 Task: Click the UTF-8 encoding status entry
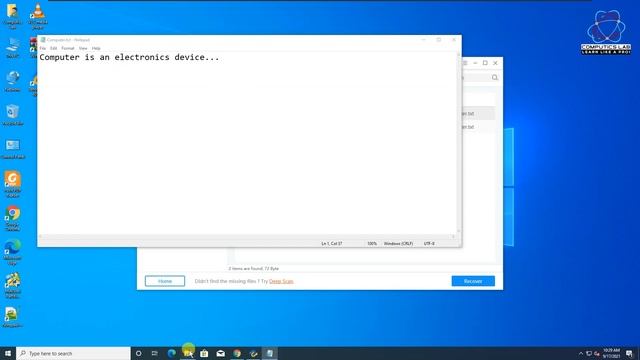pos(429,244)
